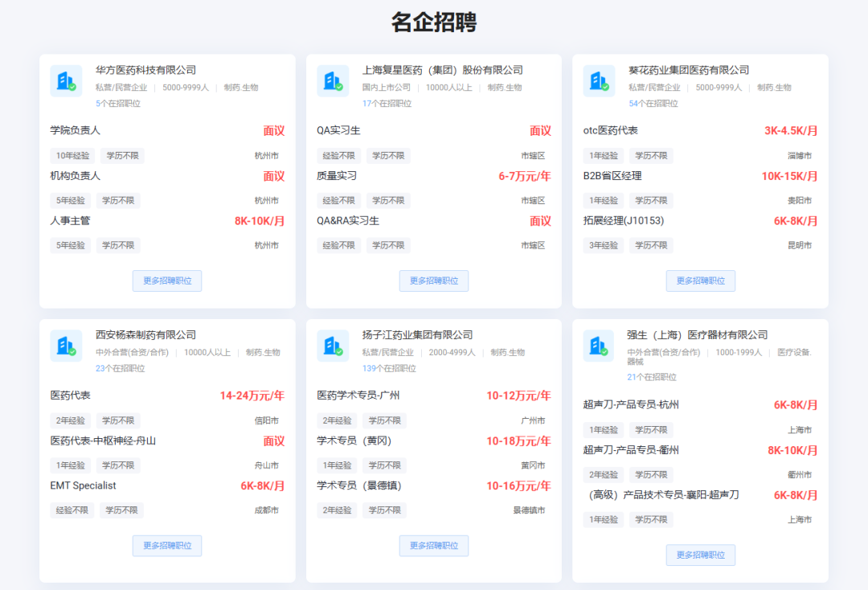The height and width of the screenshot is (590, 868).
Task: View more positions at 西安杨森制药
Action: click(167, 546)
